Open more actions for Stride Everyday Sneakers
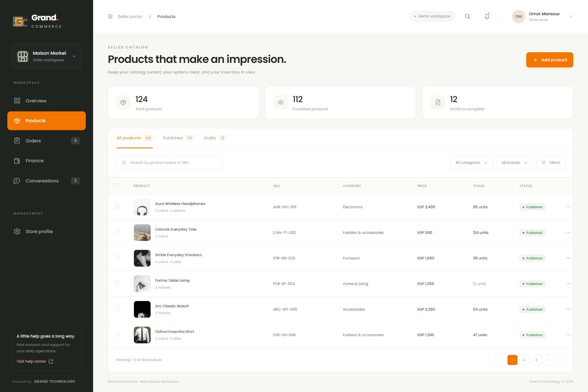Viewport: 588px width, 392px height. coord(568,258)
